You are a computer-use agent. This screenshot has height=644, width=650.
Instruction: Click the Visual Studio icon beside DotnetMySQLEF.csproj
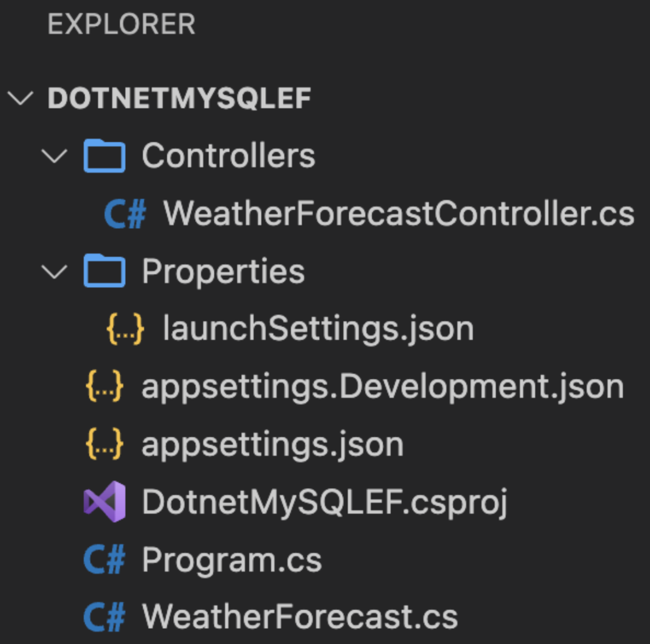coord(104,502)
